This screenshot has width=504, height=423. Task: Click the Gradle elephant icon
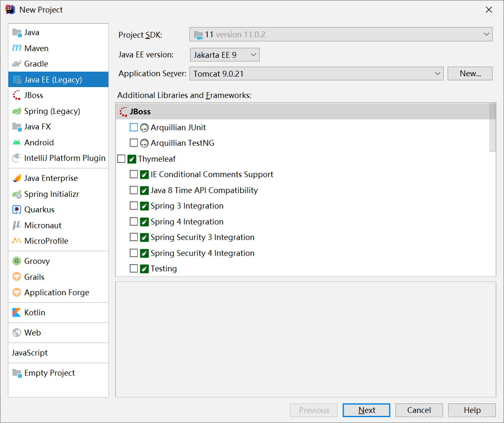(17, 64)
